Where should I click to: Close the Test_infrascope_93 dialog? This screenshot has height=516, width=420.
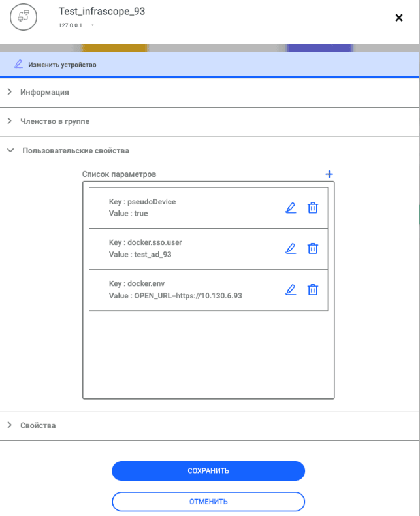point(399,18)
